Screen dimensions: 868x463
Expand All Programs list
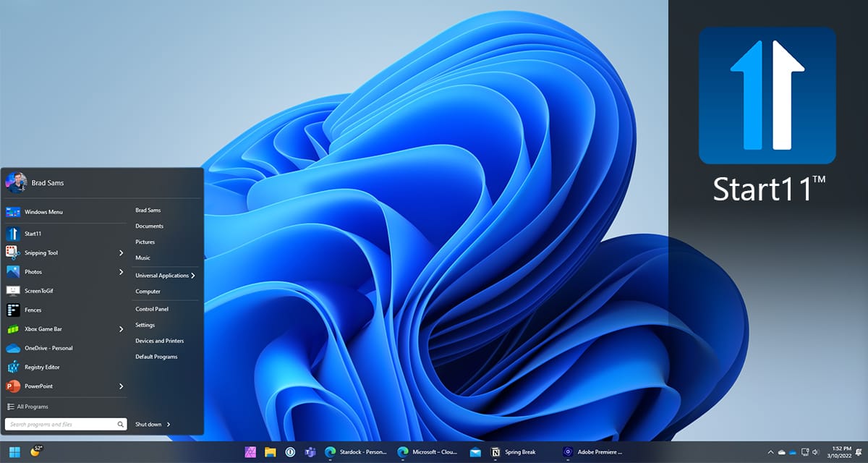(x=27, y=407)
